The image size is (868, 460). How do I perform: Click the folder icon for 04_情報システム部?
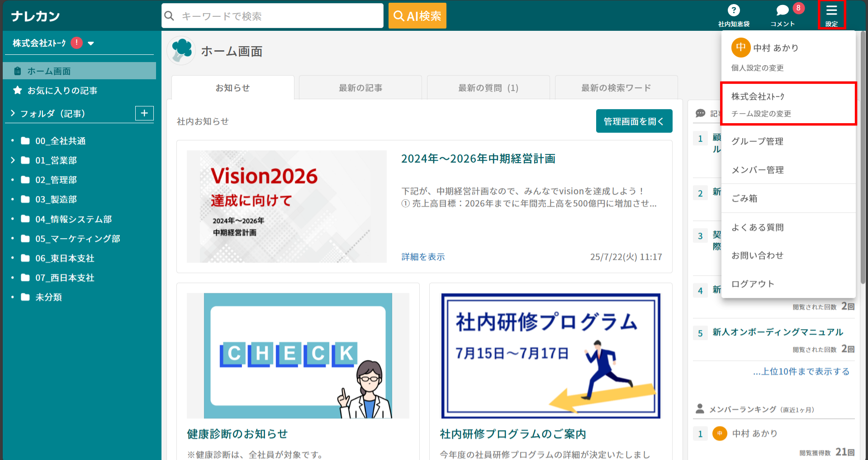click(25, 219)
